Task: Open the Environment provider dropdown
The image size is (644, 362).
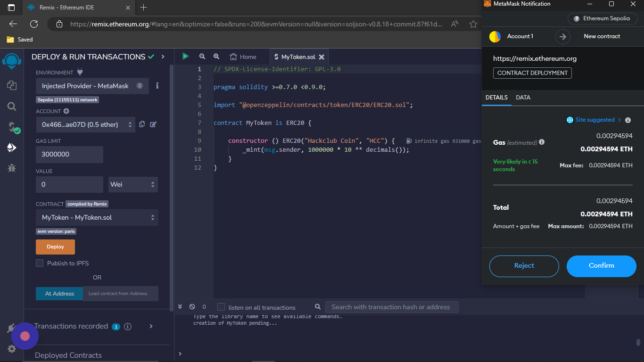Action: (x=92, y=86)
